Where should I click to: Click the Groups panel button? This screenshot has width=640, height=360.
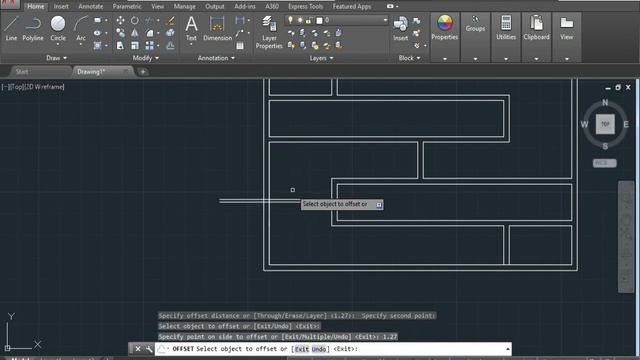pos(475,24)
